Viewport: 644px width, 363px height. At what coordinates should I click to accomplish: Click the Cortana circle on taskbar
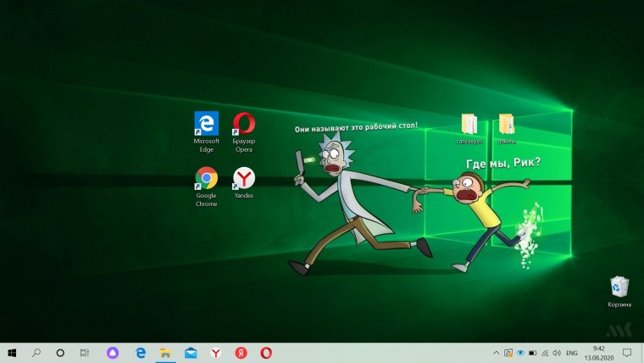(60, 352)
